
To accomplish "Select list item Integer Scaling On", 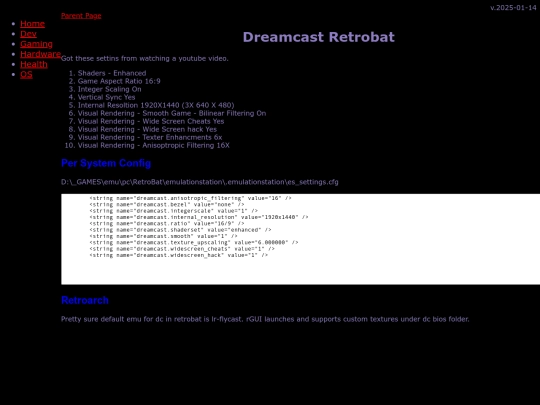I will [110, 89].
